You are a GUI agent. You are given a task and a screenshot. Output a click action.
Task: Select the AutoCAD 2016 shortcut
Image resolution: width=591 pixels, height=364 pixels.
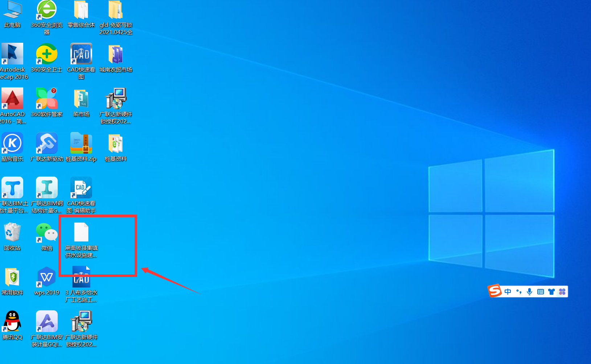(x=13, y=106)
